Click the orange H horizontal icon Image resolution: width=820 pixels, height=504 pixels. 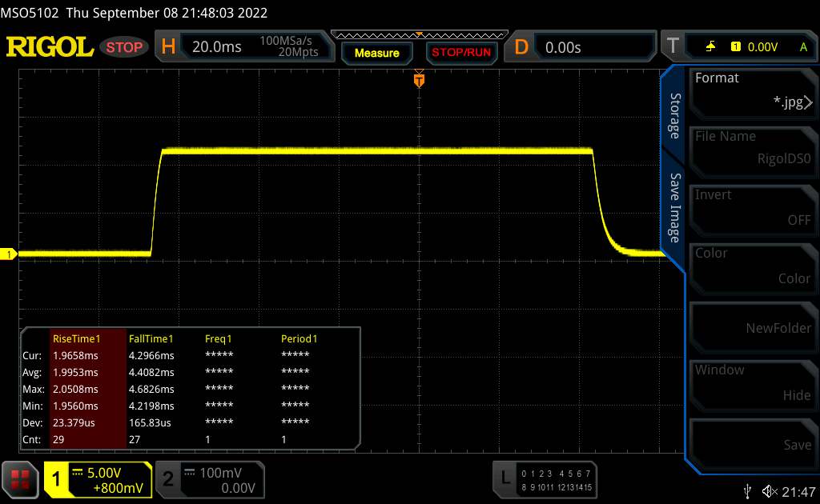(x=168, y=46)
